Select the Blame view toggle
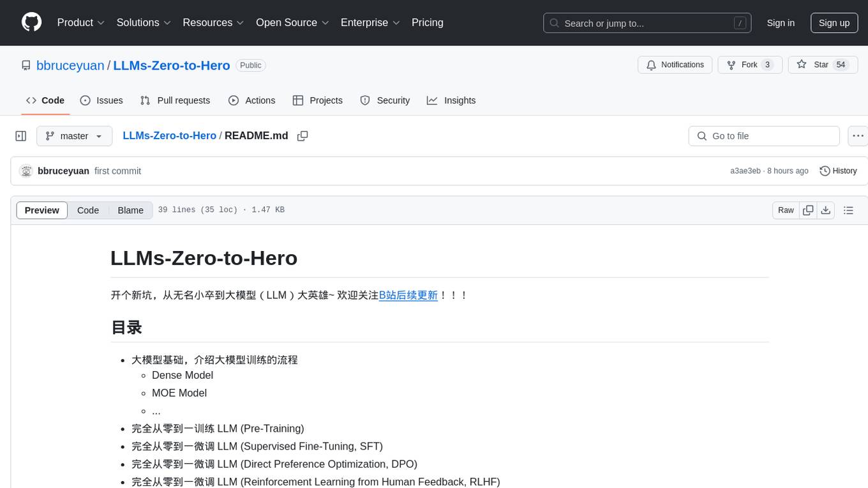This screenshot has width=868, height=488. [130, 210]
